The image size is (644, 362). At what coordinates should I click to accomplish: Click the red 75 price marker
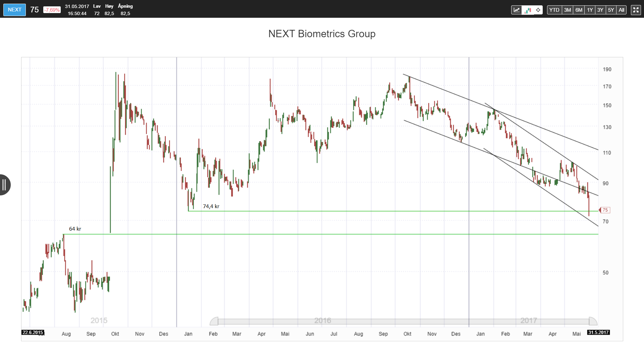[605, 210]
